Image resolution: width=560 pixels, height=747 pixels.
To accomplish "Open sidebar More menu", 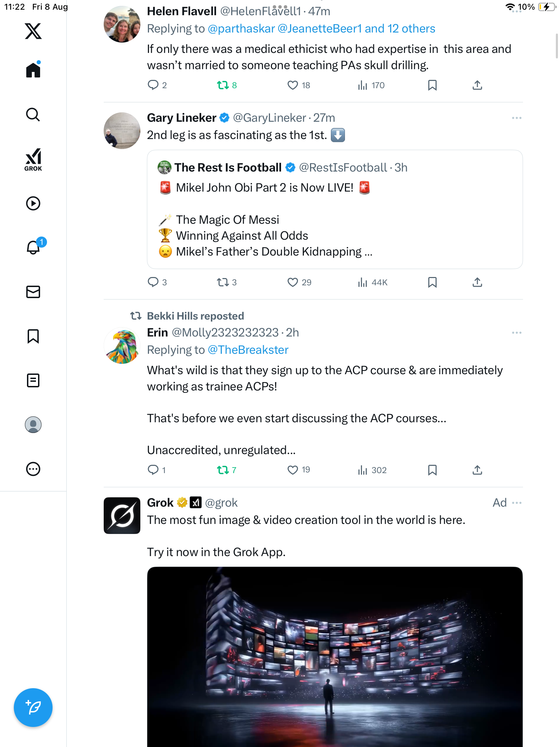I will tap(33, 469).
